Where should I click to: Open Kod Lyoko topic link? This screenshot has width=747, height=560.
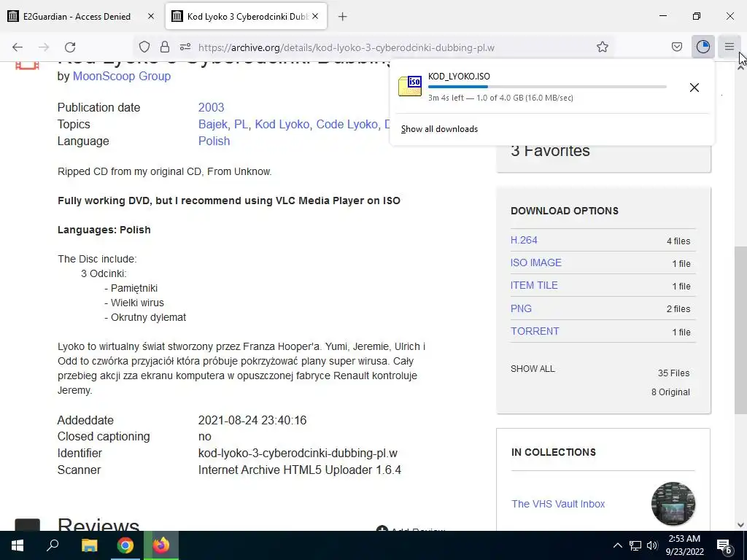[x=283, y=124]
